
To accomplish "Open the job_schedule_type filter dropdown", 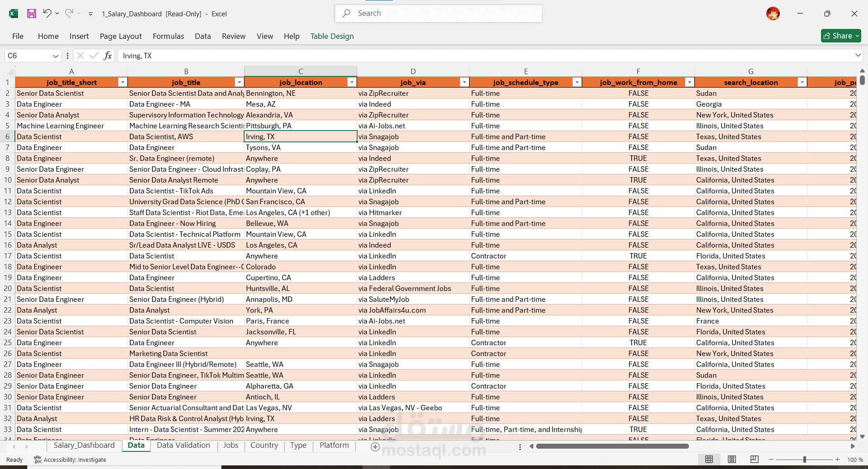I will (x=577, y=82).
